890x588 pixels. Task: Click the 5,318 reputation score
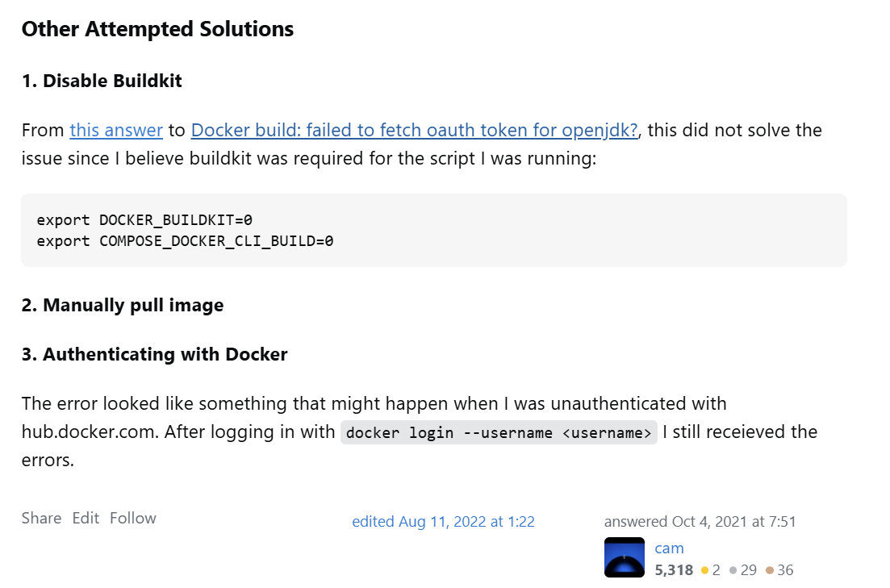pyautogui.click(x=674, y=569)
